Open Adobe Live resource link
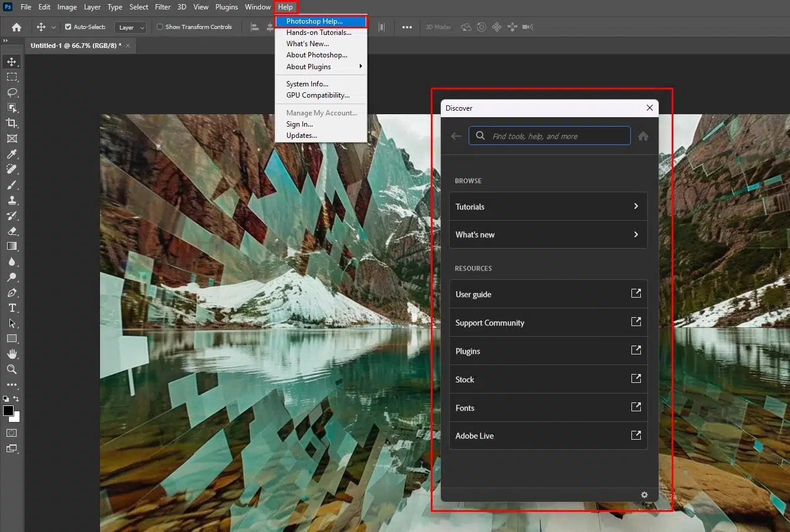Viewport: 790px width, 532px height. tap(549, 436)
